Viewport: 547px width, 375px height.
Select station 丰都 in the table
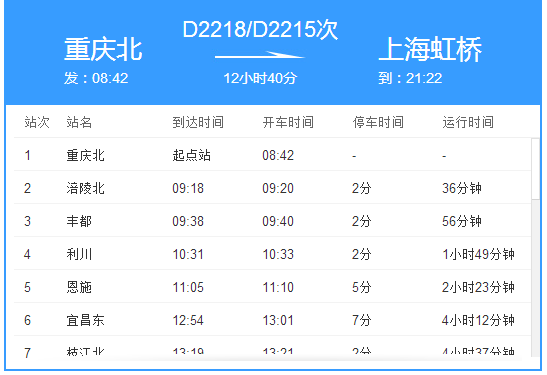tap(79, 221)
